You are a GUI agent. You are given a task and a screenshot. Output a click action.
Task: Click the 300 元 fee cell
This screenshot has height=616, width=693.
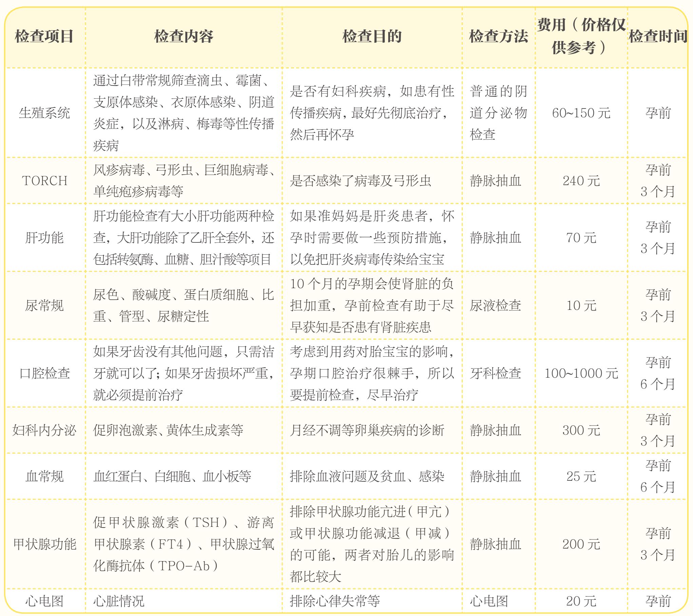(581, 430)
